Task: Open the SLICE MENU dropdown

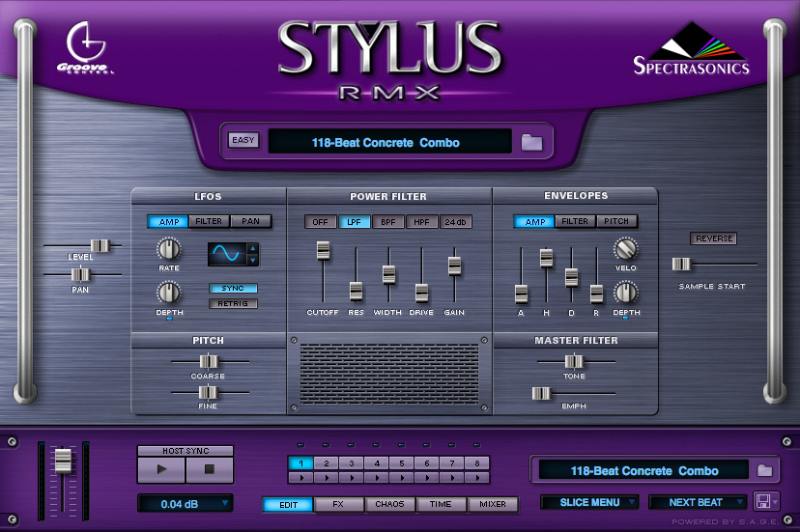Action: [589, 502]
